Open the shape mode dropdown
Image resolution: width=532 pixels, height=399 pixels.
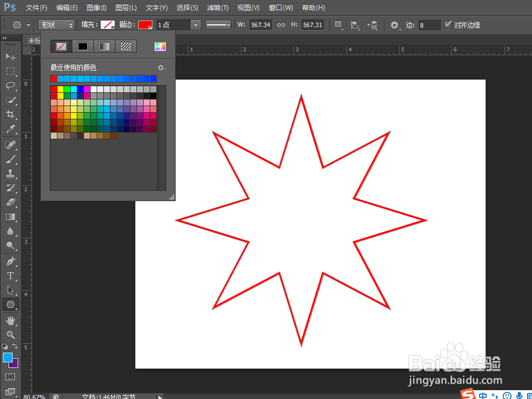[56, 25]
